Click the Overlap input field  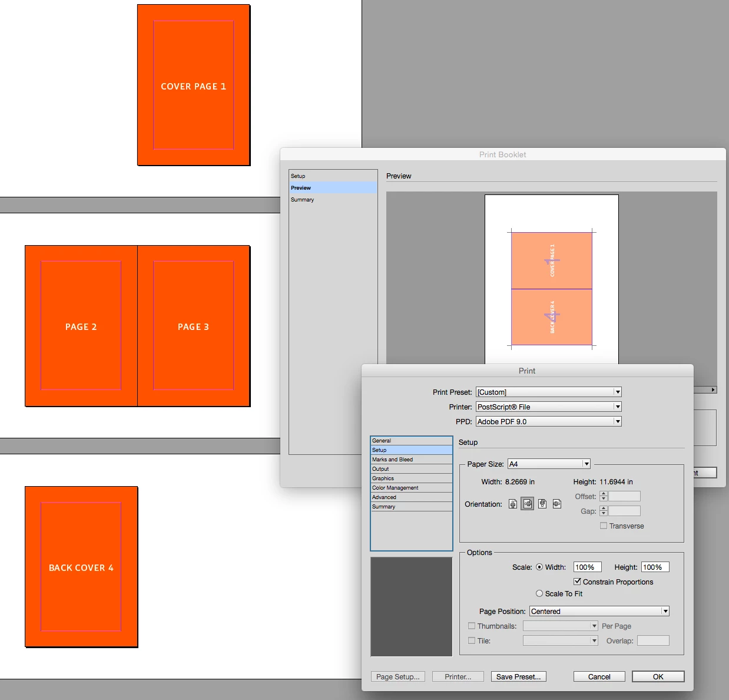click(x=653, y=640)
